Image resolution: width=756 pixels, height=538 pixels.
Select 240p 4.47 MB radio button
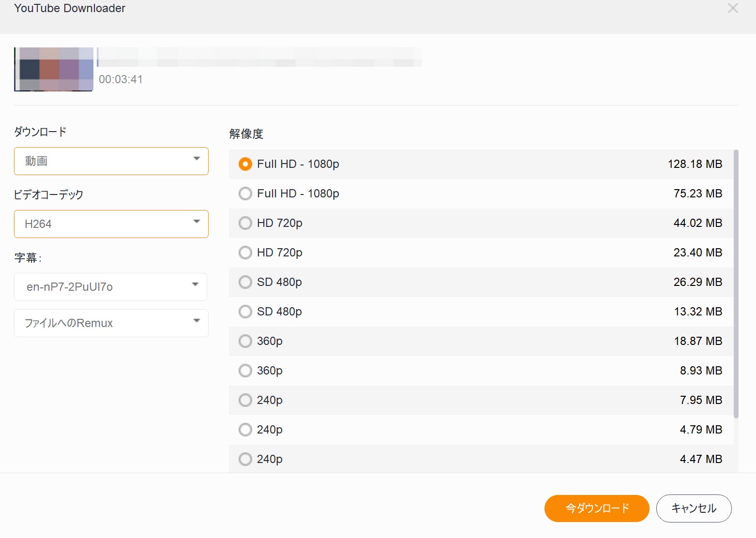[x=245, y=460]
